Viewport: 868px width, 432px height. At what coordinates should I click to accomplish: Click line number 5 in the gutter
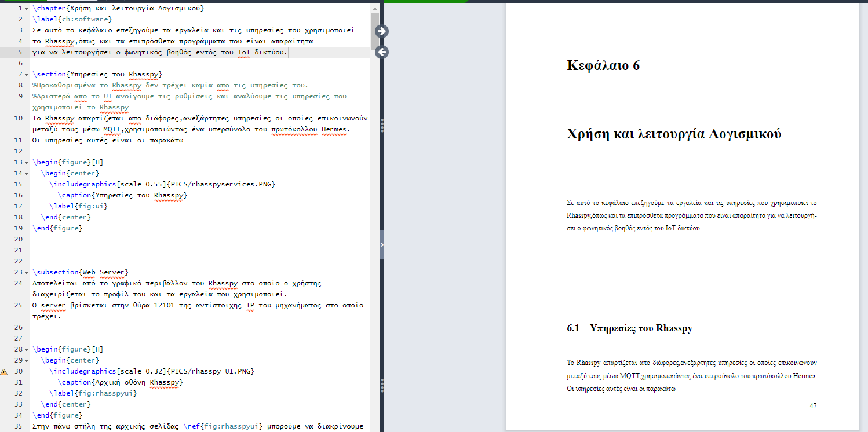pos(20,53)
